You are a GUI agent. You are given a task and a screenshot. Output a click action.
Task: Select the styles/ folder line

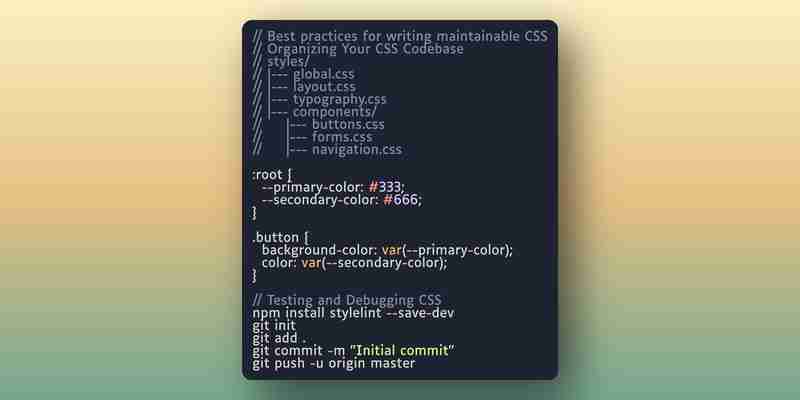click(281, 62)
